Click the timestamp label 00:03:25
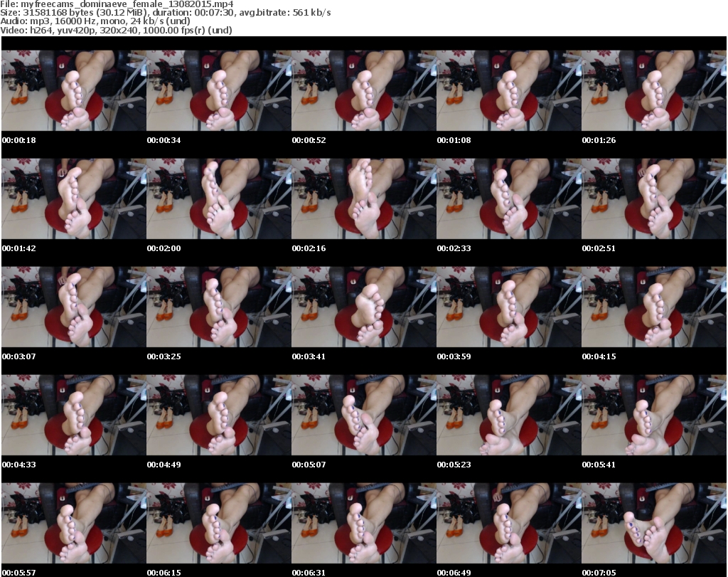 tap(164, 356)
